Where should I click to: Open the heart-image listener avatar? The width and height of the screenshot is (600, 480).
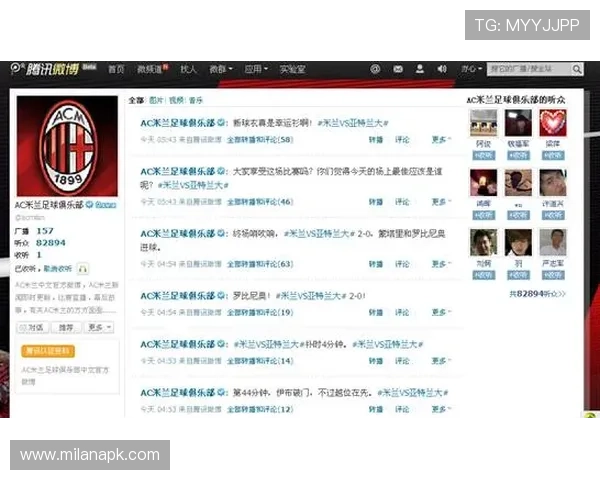pos(553,123)
